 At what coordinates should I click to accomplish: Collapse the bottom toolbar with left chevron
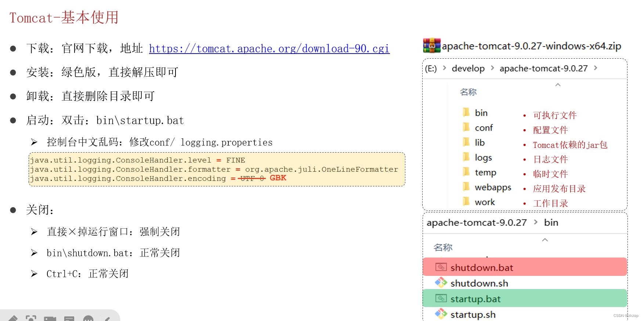pyautogui.click(x=107, y=318)
